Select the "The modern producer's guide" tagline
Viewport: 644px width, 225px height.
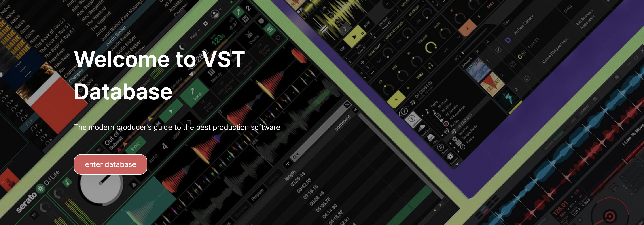177,127
